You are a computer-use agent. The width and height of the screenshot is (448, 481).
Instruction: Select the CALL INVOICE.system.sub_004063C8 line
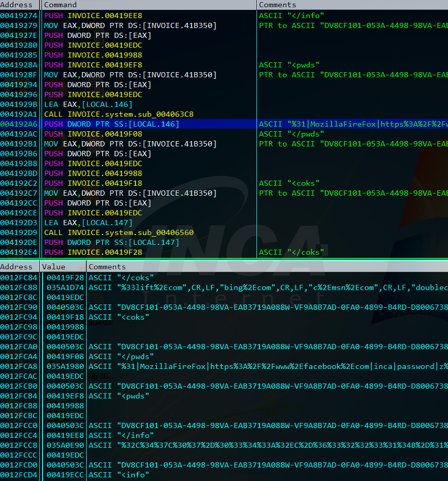(119, 114)
